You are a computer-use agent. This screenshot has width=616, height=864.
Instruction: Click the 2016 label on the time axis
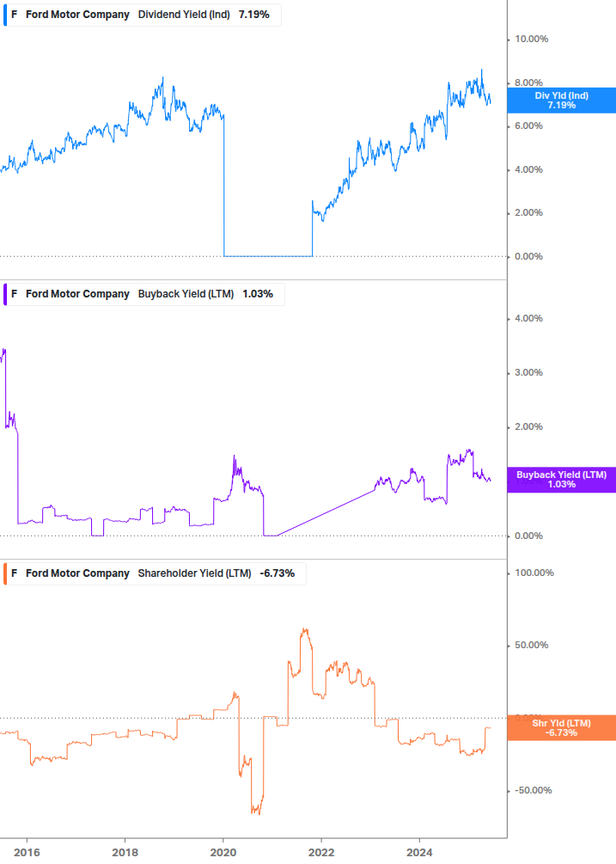click(27, 853)
